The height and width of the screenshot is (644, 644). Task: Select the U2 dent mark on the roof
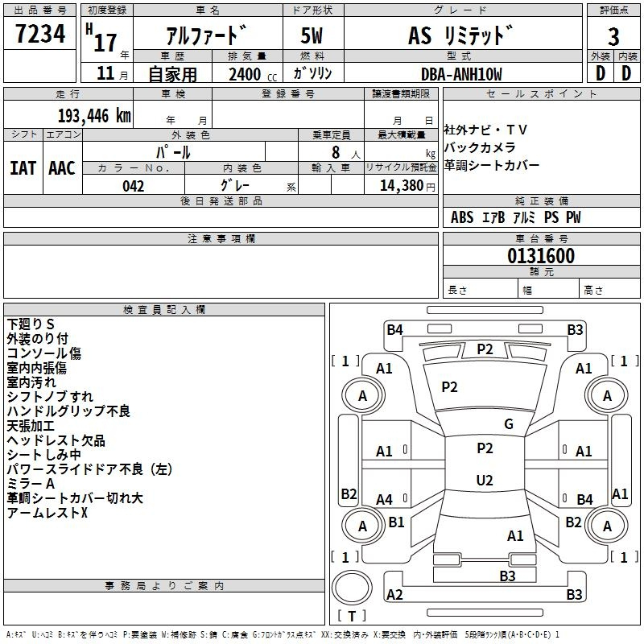pyautogui.click(x=485, y=480)
